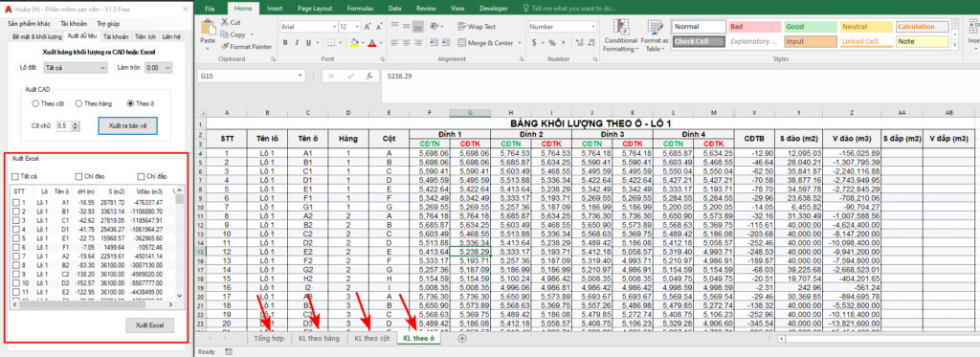980x357 pixels.
Task: Check the Tất cả checkbox in Xuất Excel
Action: click(x=15, y=176)
